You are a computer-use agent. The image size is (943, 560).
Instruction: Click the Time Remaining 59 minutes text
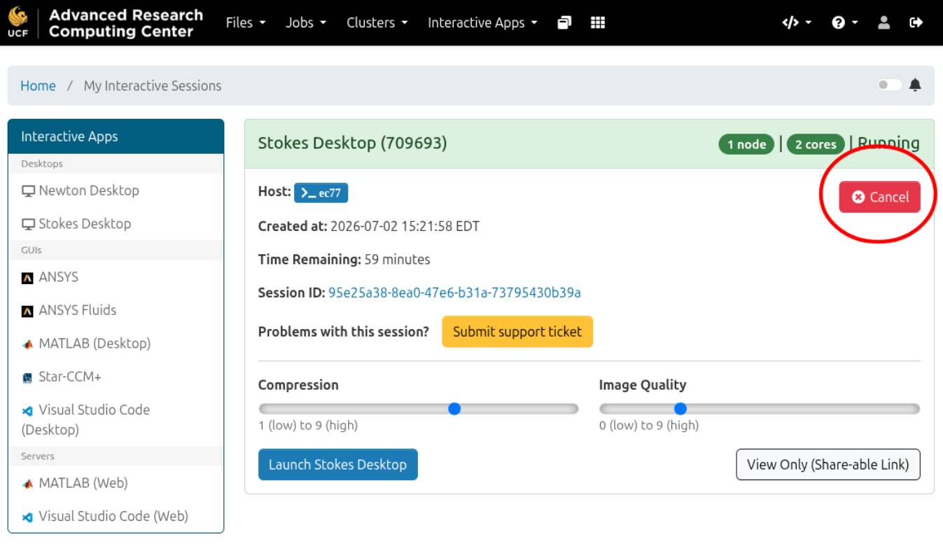tap(344, 260)
